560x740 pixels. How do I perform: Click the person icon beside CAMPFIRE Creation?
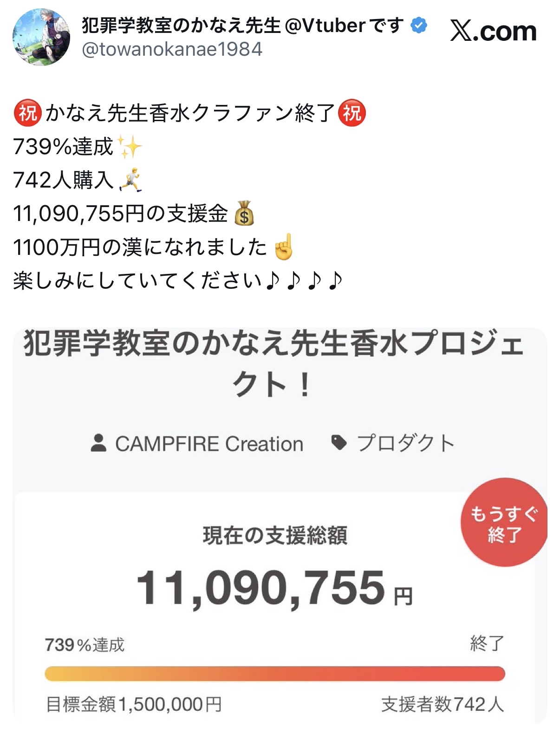click(x=98, y=443)
